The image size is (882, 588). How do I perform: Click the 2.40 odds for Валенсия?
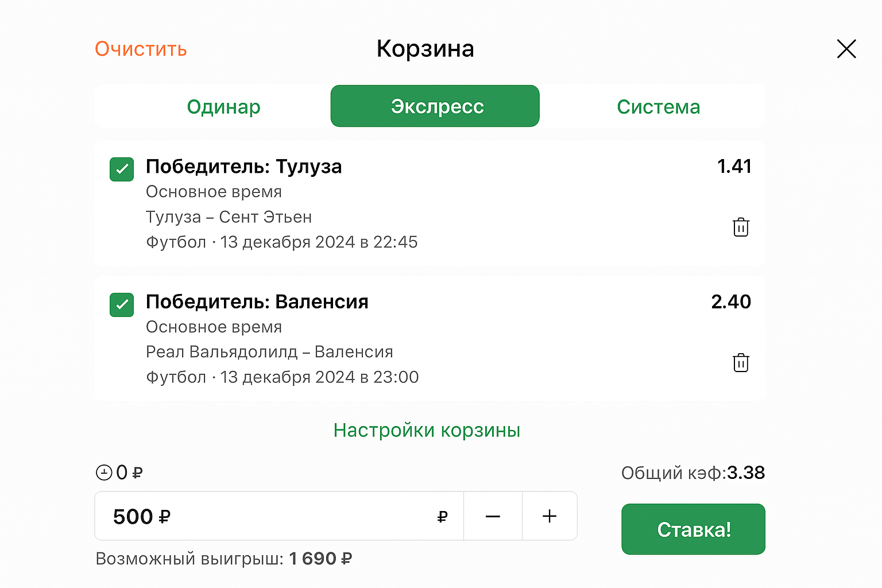[731, 302]
